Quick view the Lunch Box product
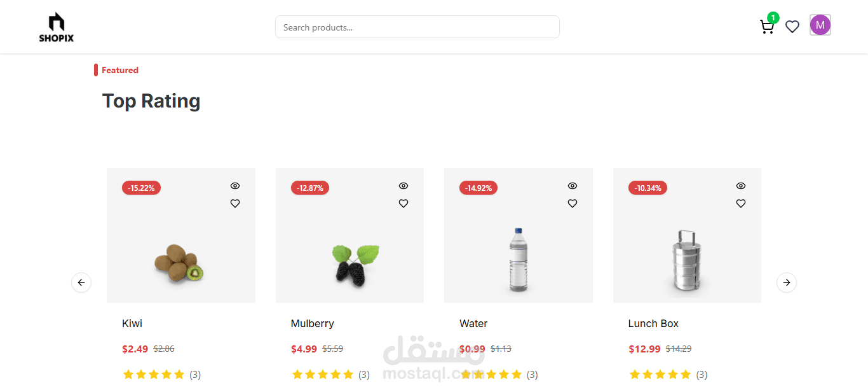The width and height of the screenshot is (868, 390). tap(741, 186)
